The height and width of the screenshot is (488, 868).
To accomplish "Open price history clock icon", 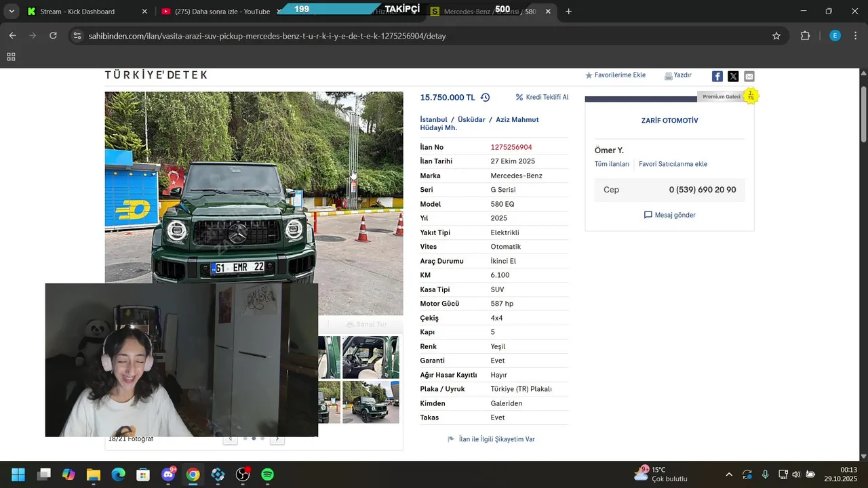I will (485, 98).
